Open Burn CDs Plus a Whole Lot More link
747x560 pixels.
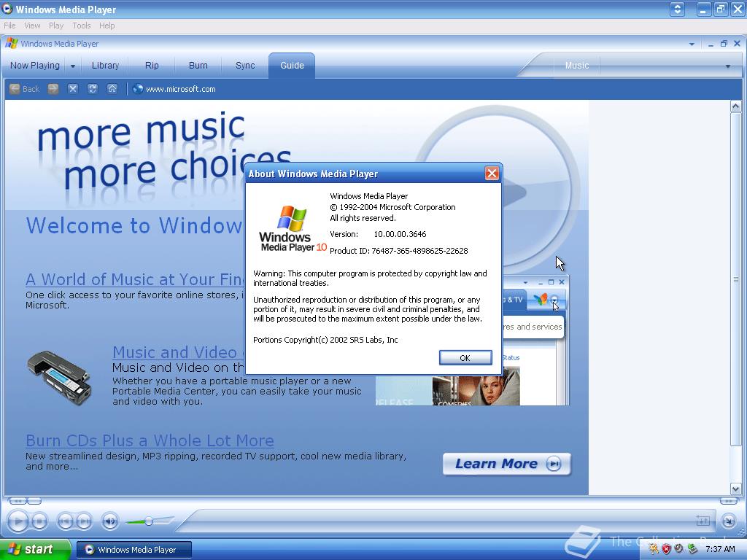tap(150, 440)
